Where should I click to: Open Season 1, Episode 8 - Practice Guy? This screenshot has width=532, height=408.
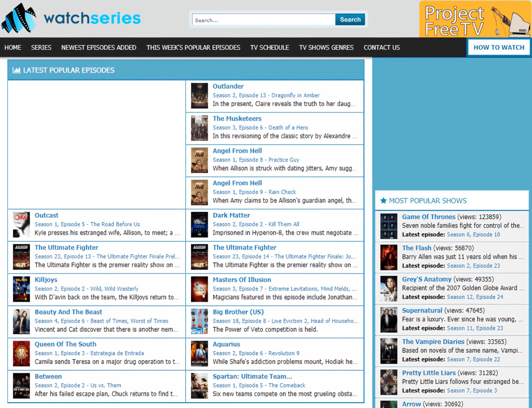click(256, 160)
